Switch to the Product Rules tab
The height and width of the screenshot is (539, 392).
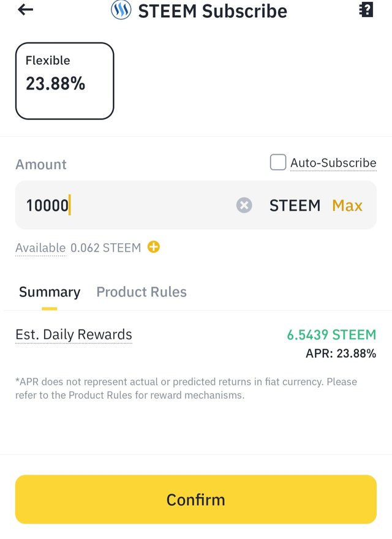pyautogui.click(x=141, y=292)
